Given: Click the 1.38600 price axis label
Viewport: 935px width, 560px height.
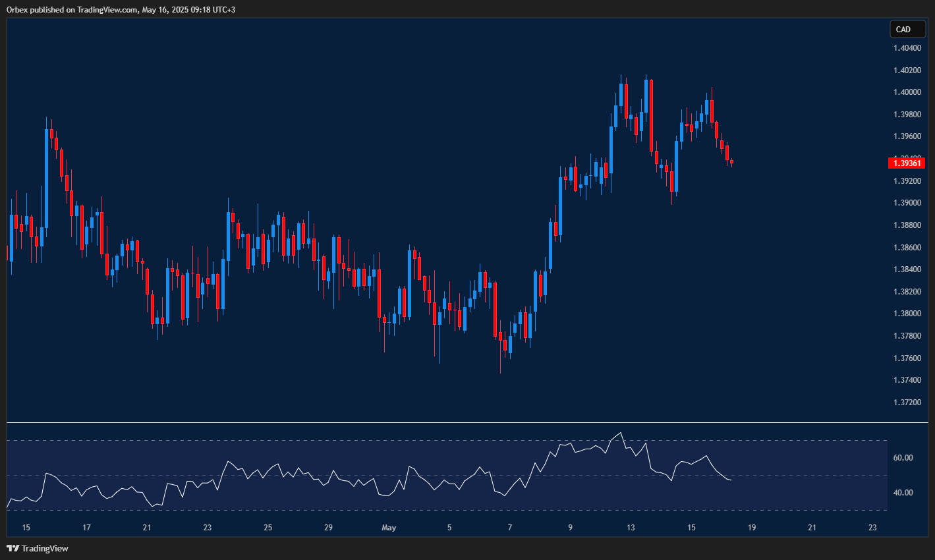Looking at the screenshot, I should coord(907,247).
